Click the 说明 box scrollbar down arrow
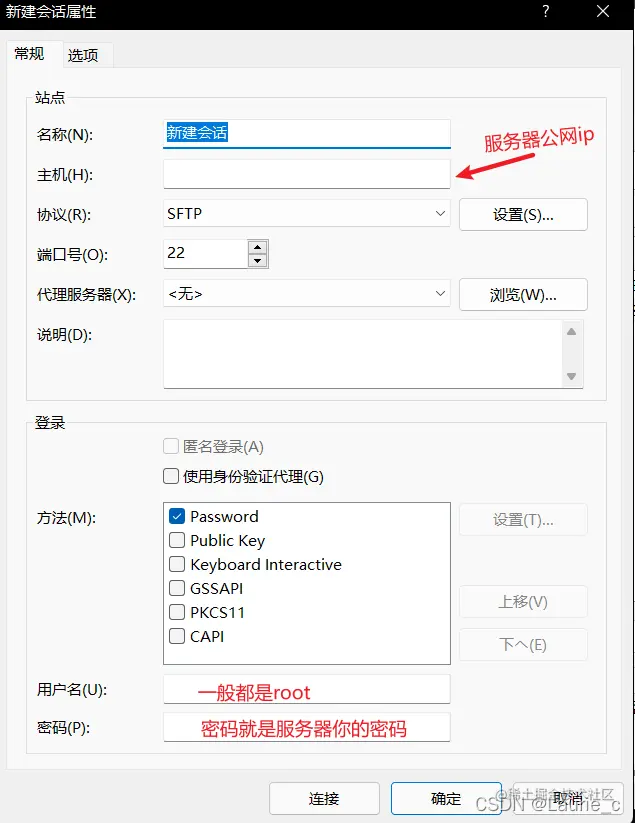The height and width of the screenshot is (823, 635). click(571, 378)
